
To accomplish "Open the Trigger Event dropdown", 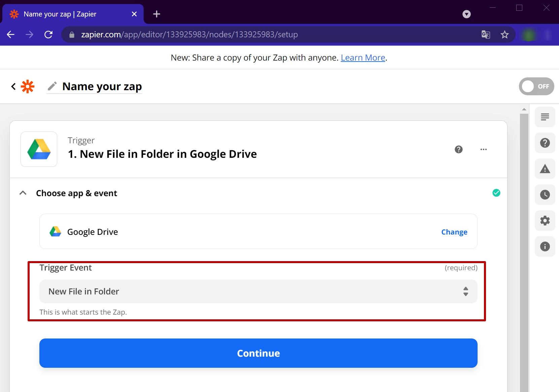I will click(258, 291).
